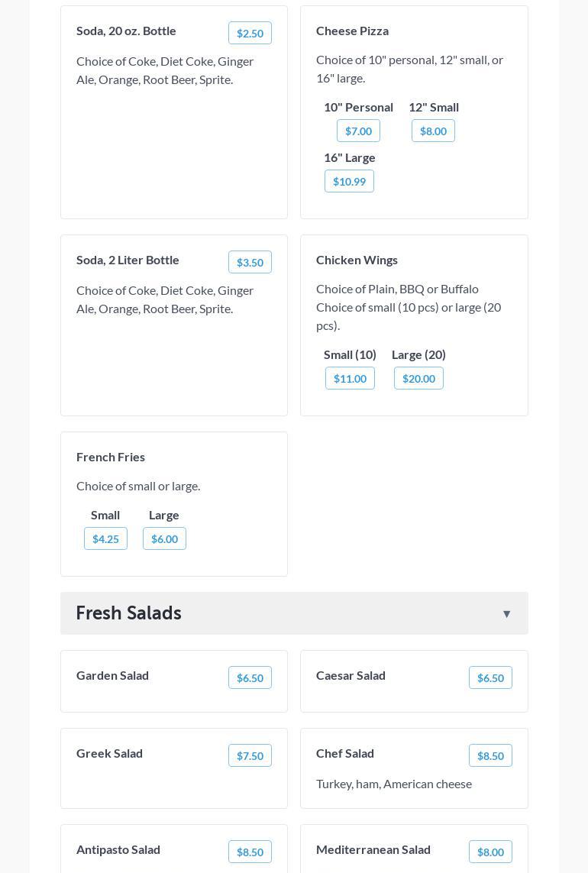Choose Mediterranean Salad $8.00 price
Viewport: 588px width, 873px height.
pos(490,852)
